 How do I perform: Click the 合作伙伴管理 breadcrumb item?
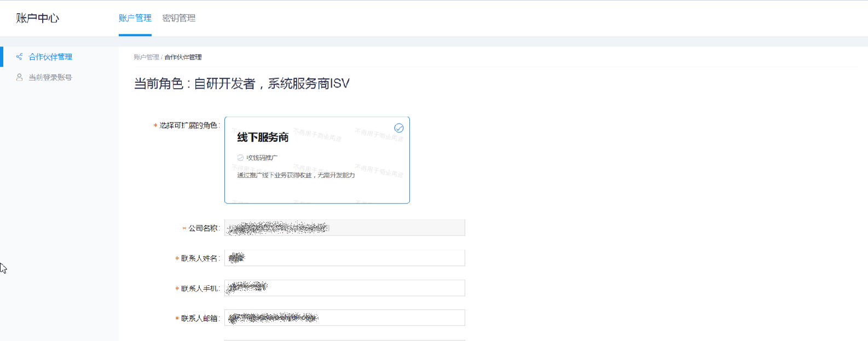183,57
